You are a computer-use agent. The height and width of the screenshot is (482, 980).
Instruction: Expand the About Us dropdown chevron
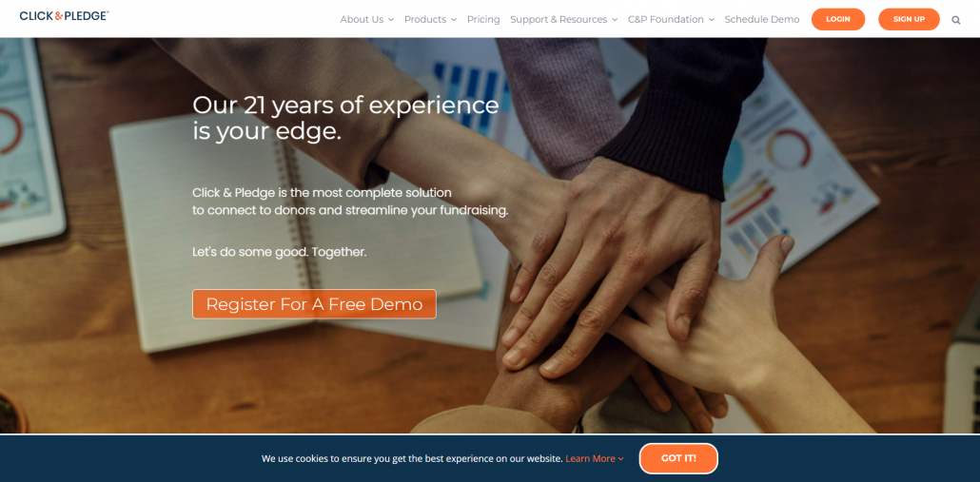click(x=391, y=20)
